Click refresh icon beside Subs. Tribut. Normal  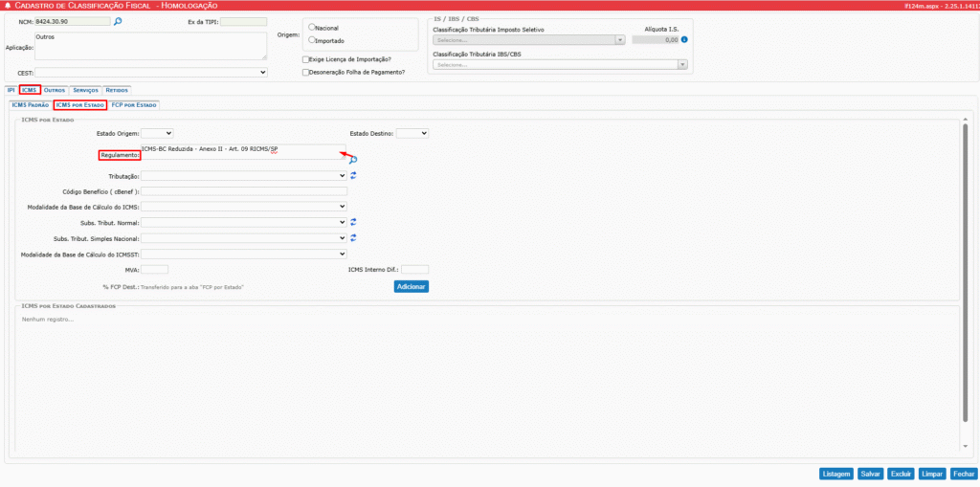353,222
